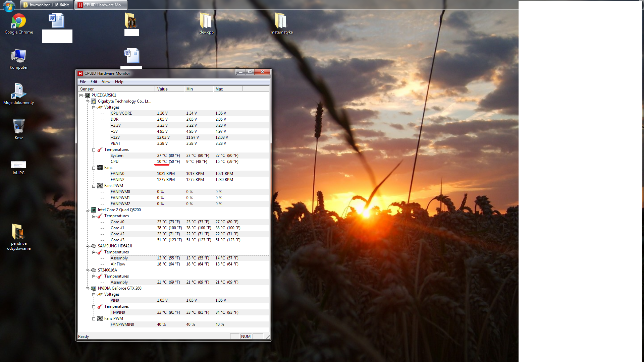Select the CPU temperature row
This screenshot has height=362, width=644.
tap(190, 162)
